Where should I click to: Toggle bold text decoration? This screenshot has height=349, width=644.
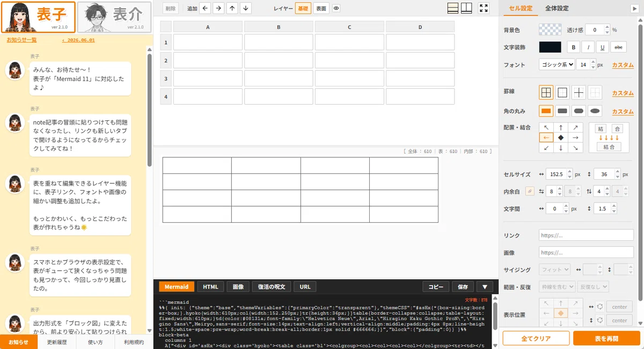(574, 47)
